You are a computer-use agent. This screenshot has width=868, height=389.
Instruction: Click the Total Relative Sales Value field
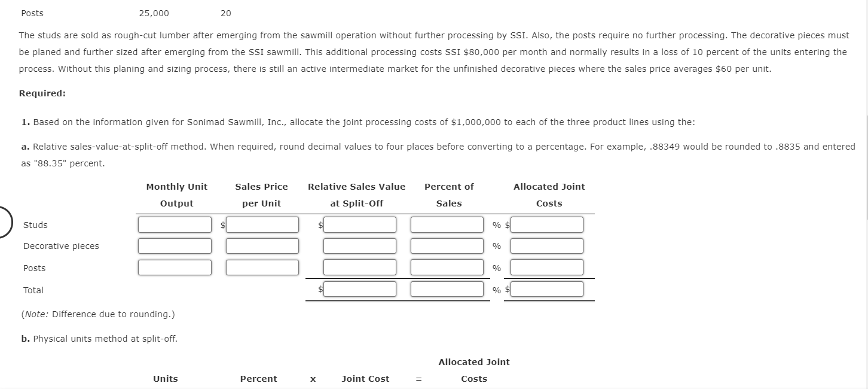[359, 288]
